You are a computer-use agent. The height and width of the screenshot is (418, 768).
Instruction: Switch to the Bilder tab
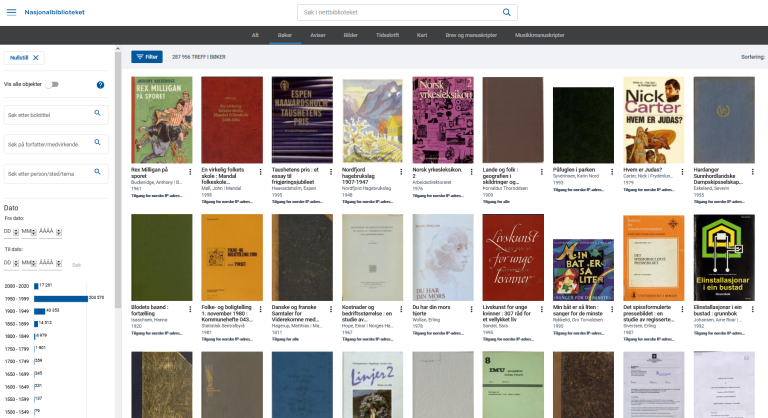pyautogui.click(x=351, y=35)
